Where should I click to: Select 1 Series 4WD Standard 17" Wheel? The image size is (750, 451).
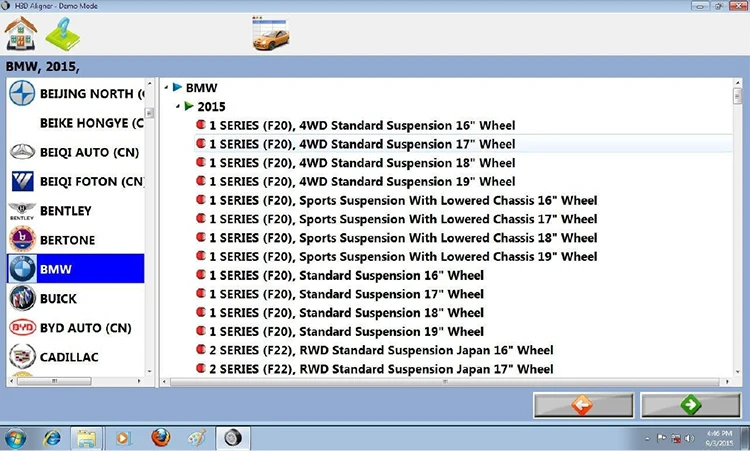click(x=362, y=144)
